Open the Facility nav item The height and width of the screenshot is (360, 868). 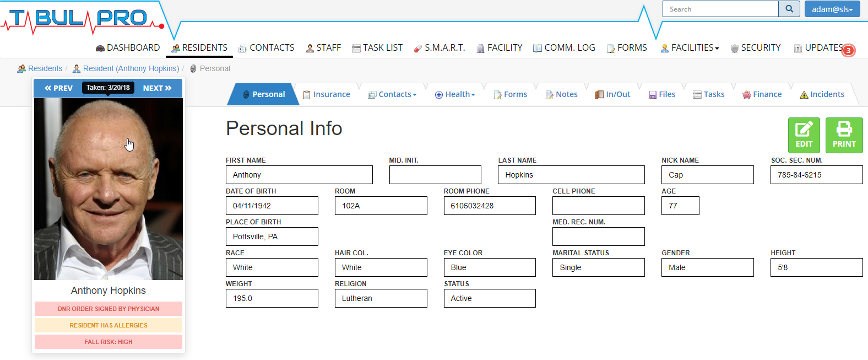[500, 48]
